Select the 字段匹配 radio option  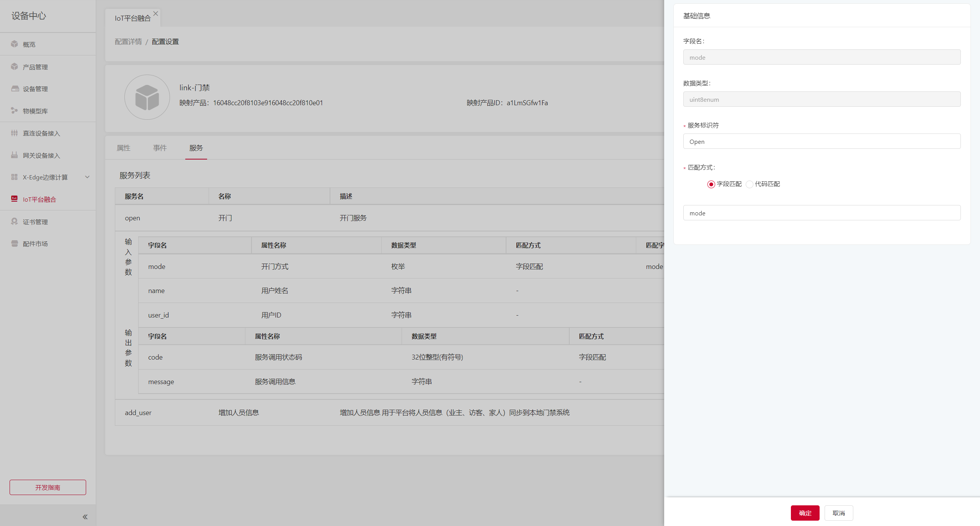(x=711, y=184)
